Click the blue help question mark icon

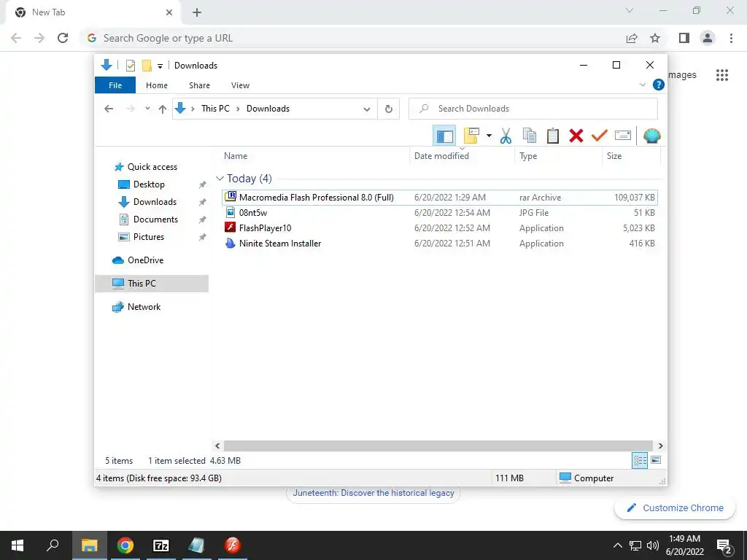coord(659,85)
